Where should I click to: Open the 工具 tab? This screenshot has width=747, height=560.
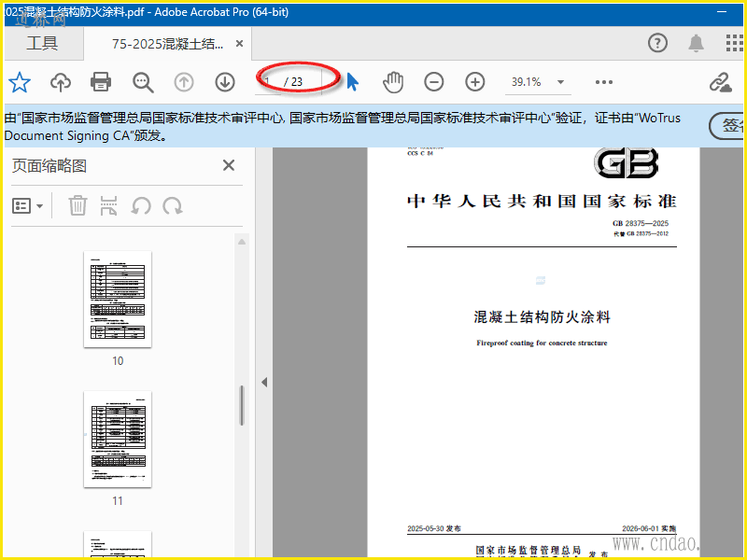(x=42, y=43)
